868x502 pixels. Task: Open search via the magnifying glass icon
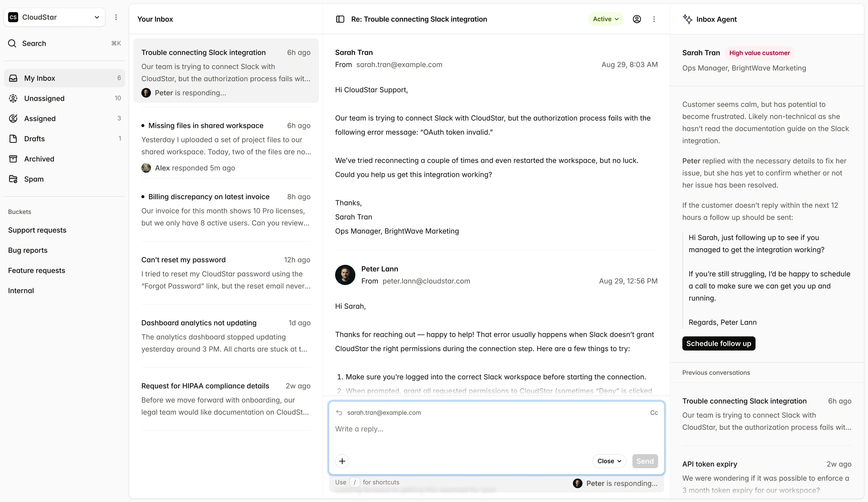[x=12, y=43]
